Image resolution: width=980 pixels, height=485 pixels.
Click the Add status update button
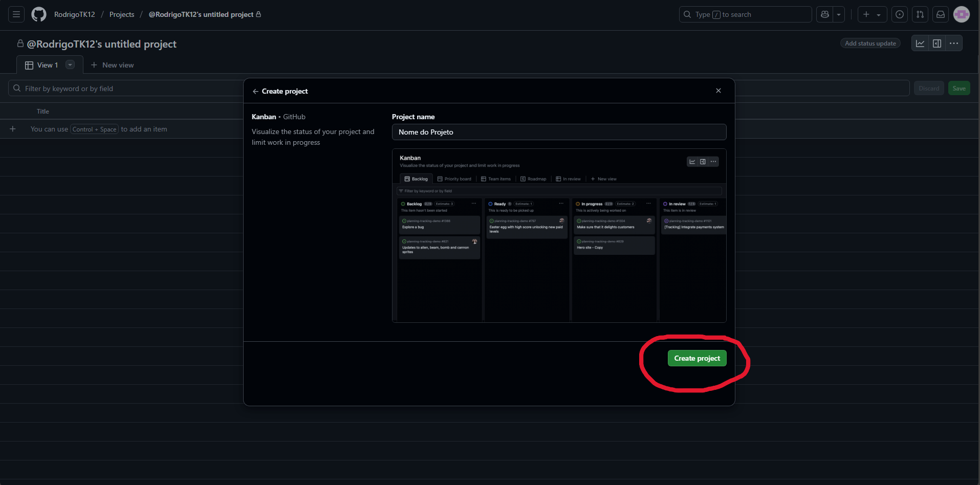(x=870, y=43)
